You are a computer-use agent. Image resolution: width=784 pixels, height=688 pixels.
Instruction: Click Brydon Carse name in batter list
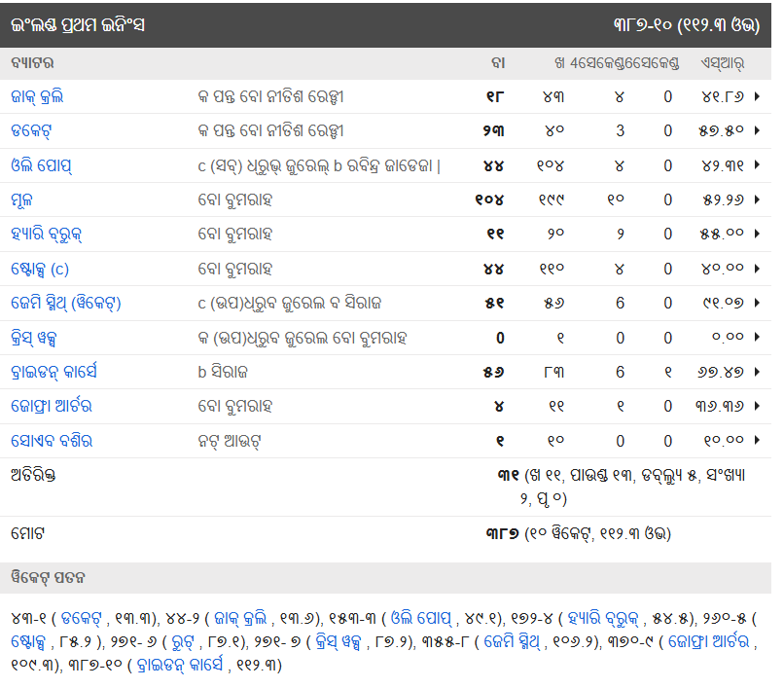click(53, 372)
